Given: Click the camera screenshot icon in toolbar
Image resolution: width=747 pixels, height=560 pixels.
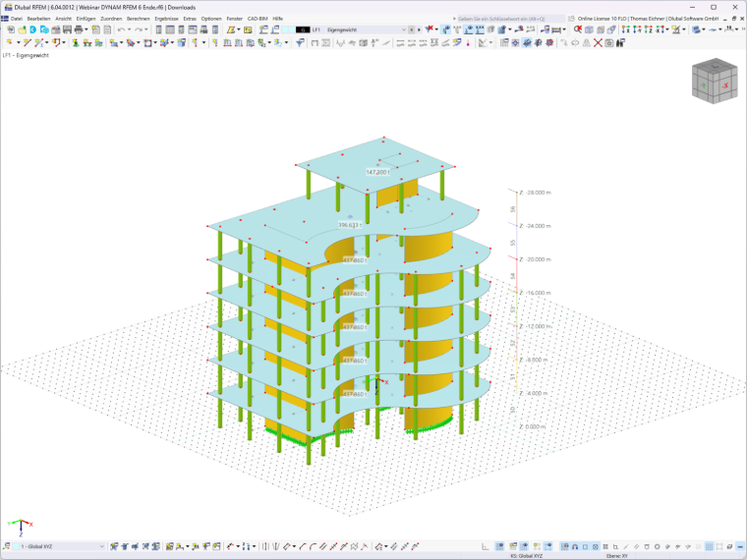Looking at the screenshot, I should pyautogui.click(x=609, y=43).
